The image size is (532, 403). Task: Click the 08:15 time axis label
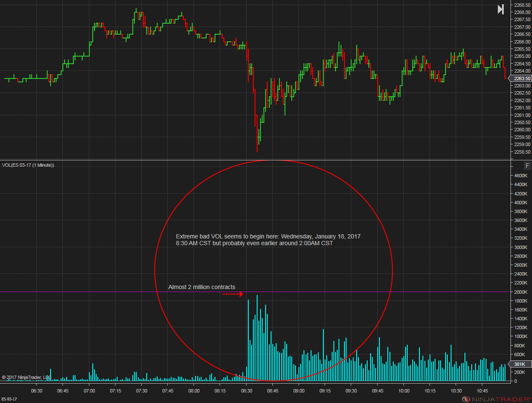click(220, 391)
